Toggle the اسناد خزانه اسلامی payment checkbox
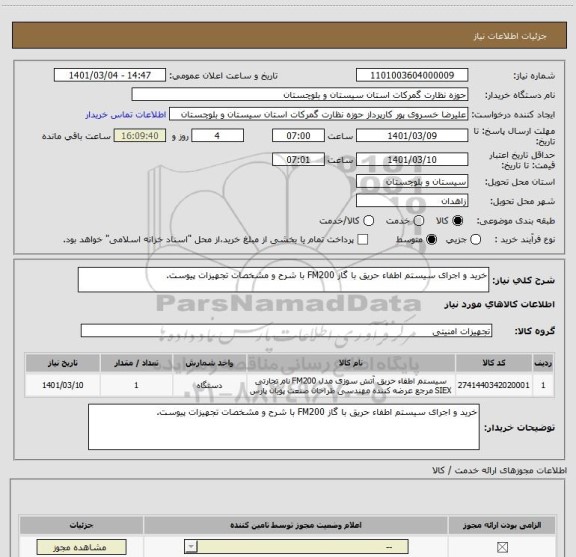The height and width of the screenshot is (557, 576). click(363, 240)
